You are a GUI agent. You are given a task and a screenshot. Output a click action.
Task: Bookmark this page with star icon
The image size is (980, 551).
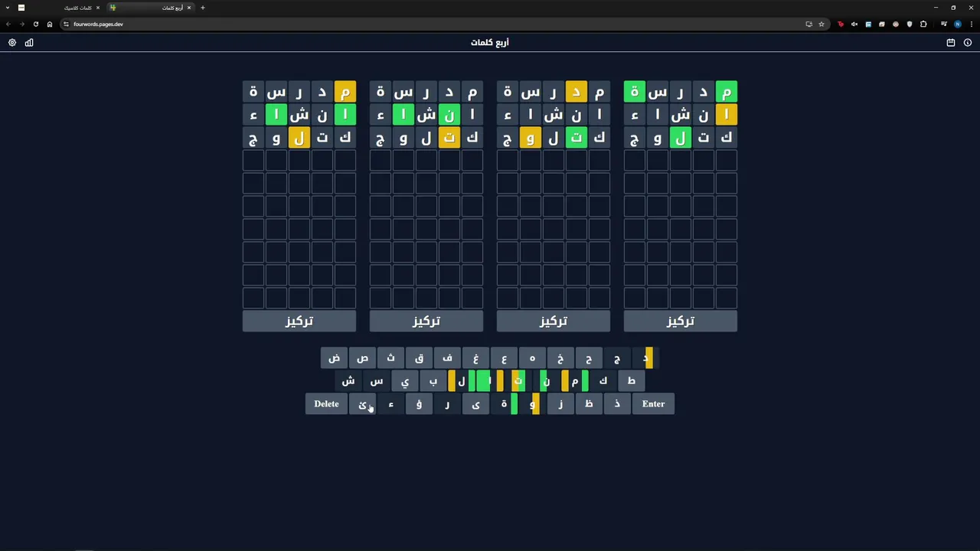point(822,24)
